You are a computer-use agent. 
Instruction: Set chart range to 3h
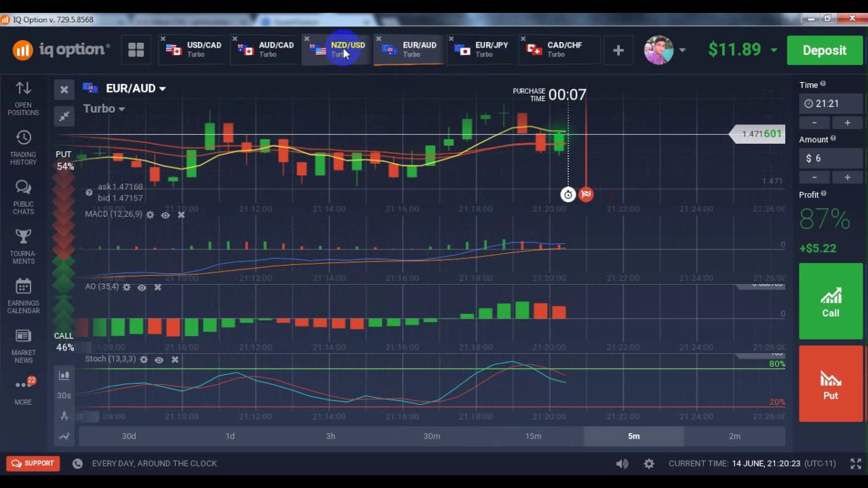click(330, 436)
